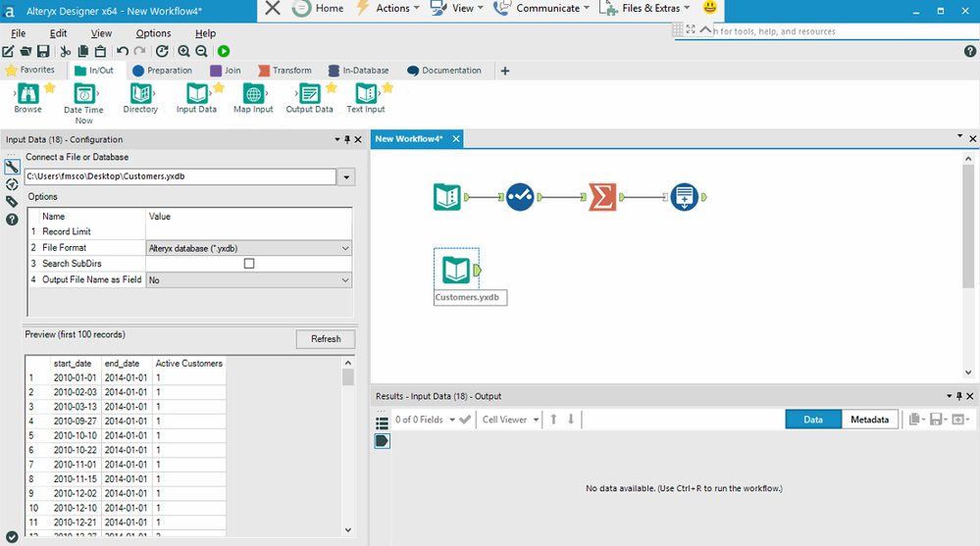Click the New Workflow toolbar icon
980x546 pixels.
coord(8,51)
